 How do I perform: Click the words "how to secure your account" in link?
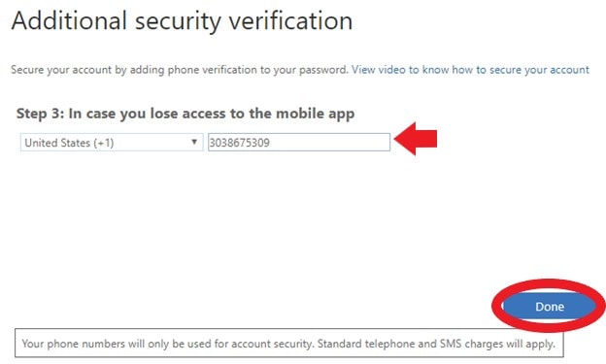[521, 70]
